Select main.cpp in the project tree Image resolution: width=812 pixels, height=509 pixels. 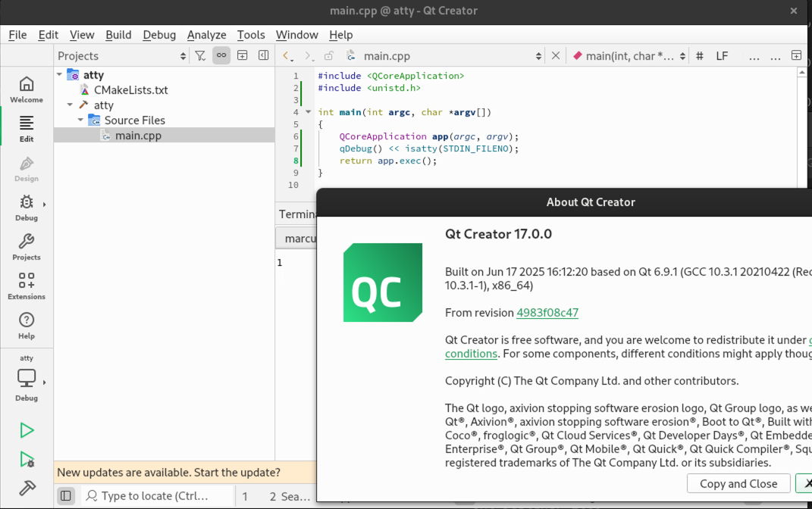pos(138,136)
